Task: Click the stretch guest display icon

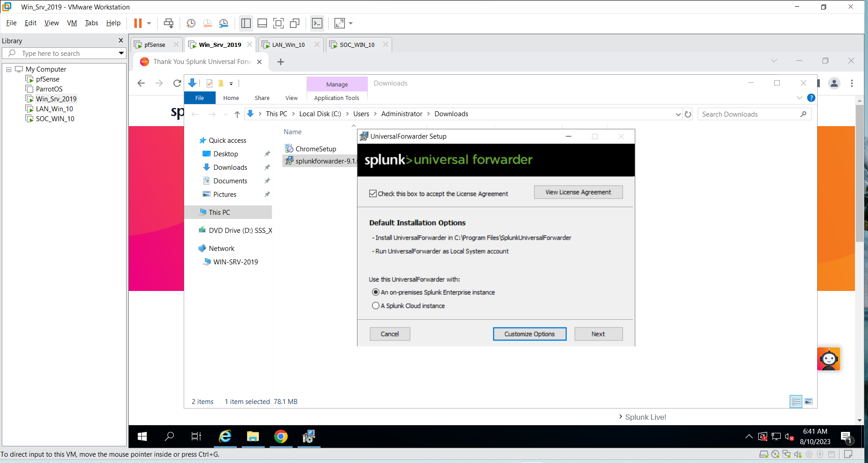Action: click(339, 23)
